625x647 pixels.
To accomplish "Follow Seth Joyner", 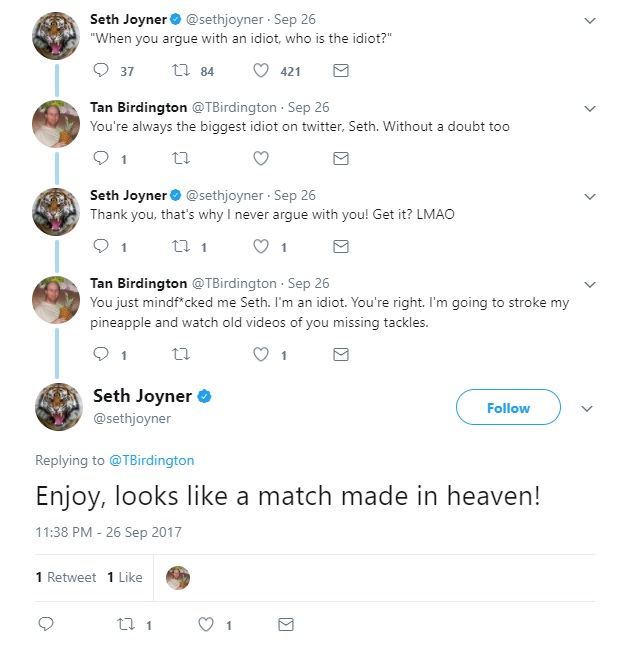I will tap(508, 408).
